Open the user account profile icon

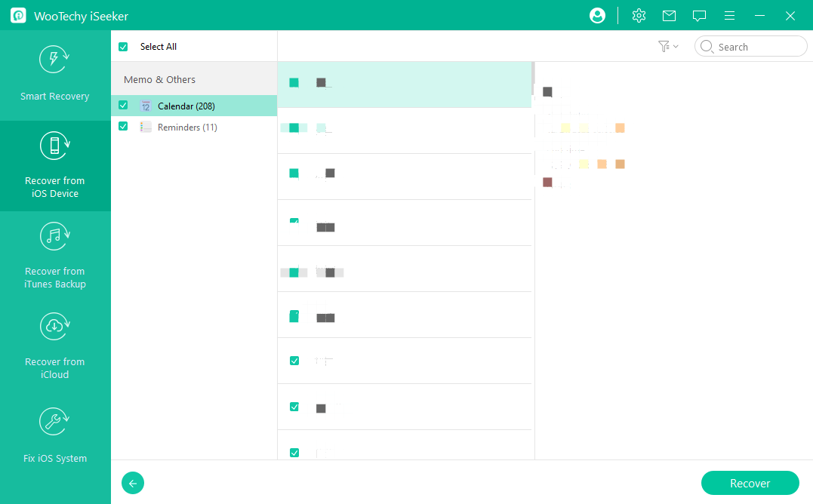click(x=597, y=15)
